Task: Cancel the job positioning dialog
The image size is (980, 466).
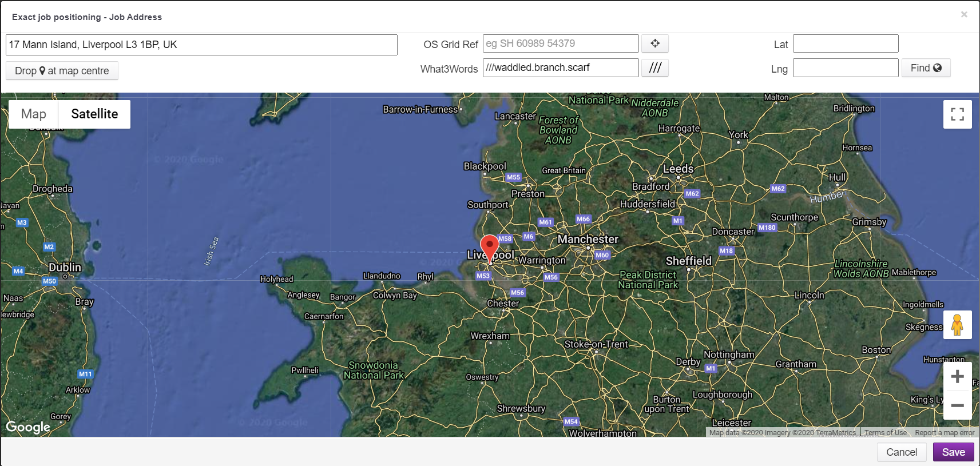Action: click(901, 452)
